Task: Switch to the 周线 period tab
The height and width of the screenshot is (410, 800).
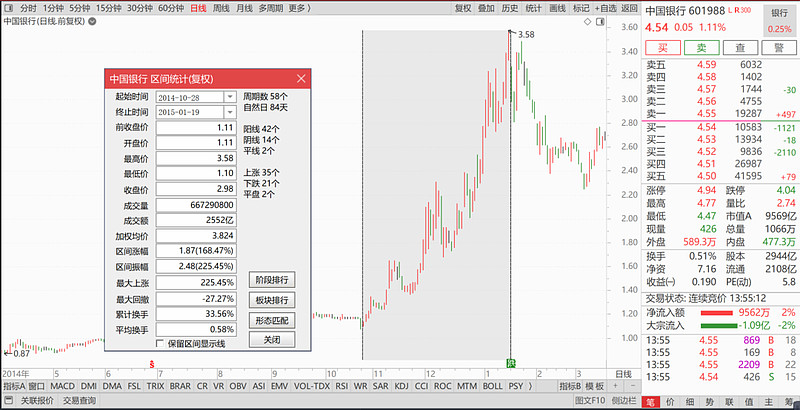Action: tap(221, 8)
